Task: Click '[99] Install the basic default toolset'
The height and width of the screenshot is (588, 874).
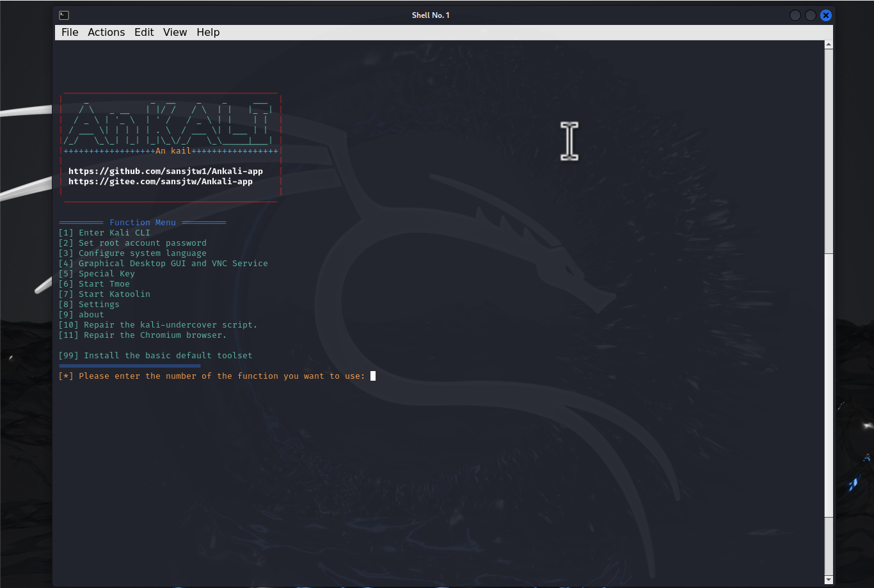Action: 155,356
